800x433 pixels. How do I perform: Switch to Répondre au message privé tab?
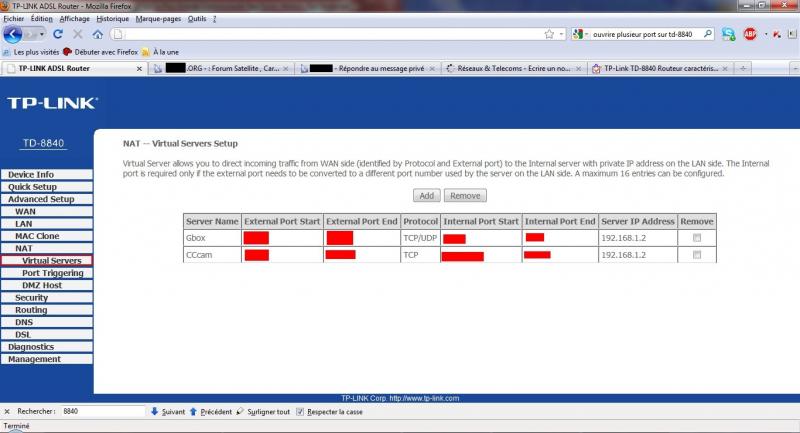click(x=367, y=68)
